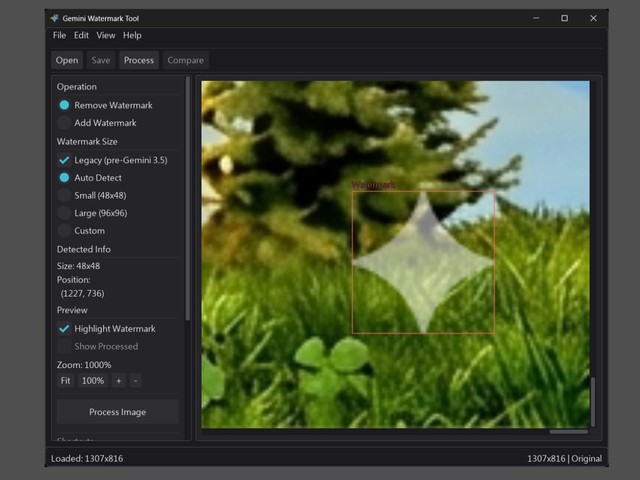Click the left panel vertical scrollbar
This screenshot has width=640, height=480.
point(188,199)
